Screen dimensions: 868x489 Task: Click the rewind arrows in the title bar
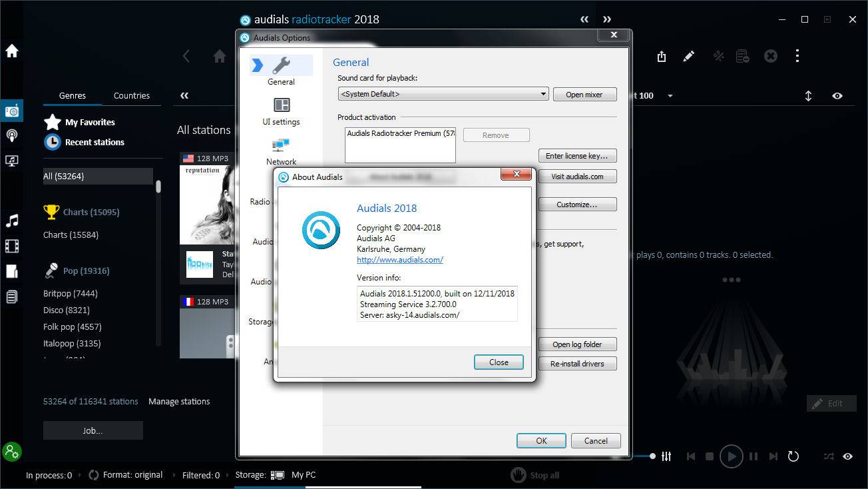click(584, 19)
